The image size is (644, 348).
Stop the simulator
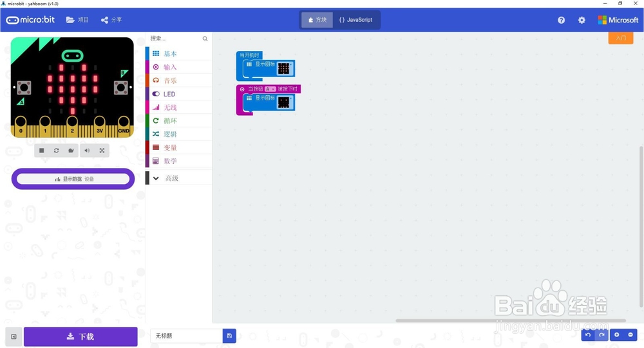coord(41,151)
